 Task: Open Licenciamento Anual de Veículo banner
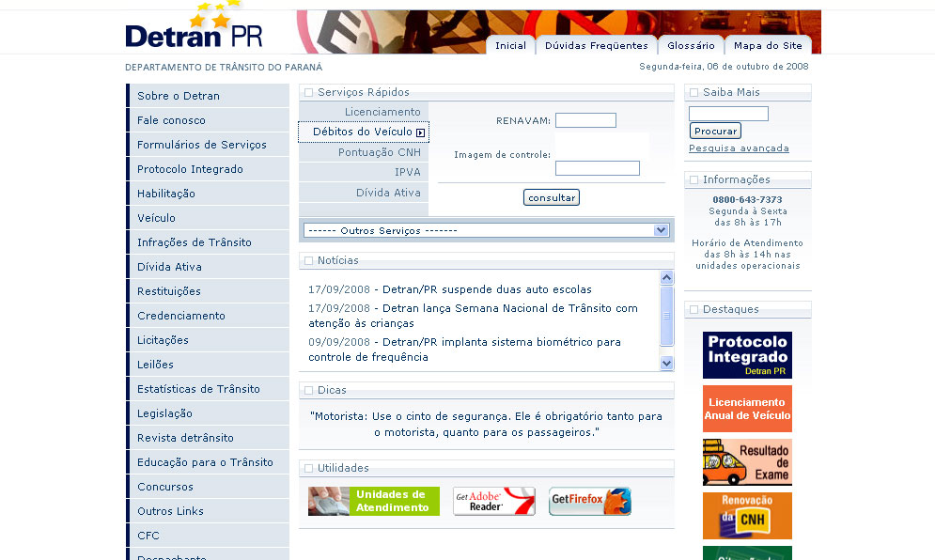tap(747, 409)
